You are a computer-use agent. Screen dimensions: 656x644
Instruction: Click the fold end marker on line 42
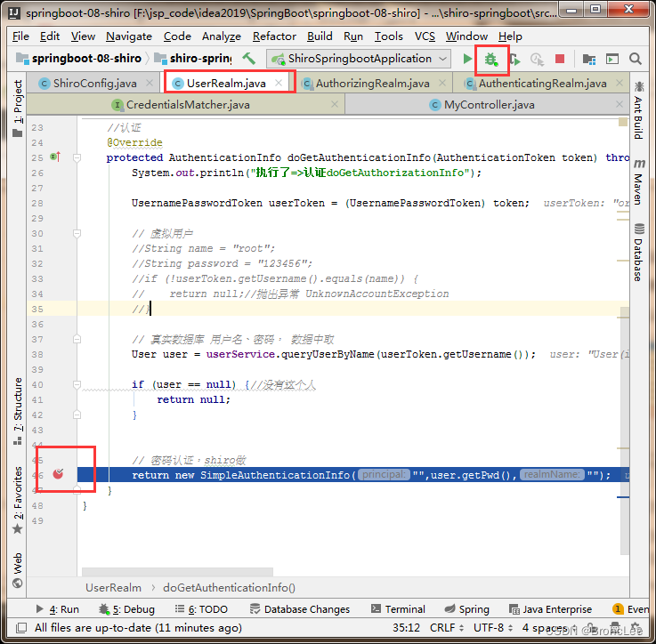[77, 415]
